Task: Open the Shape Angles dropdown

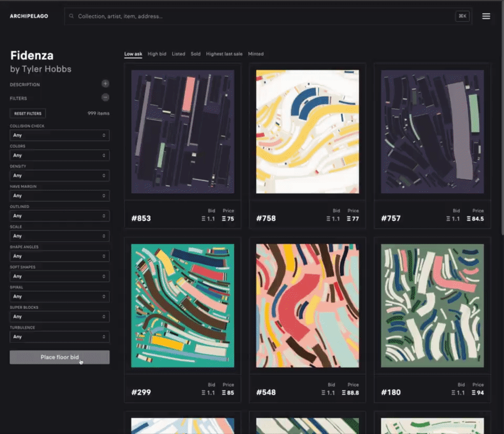Action: 59,256
